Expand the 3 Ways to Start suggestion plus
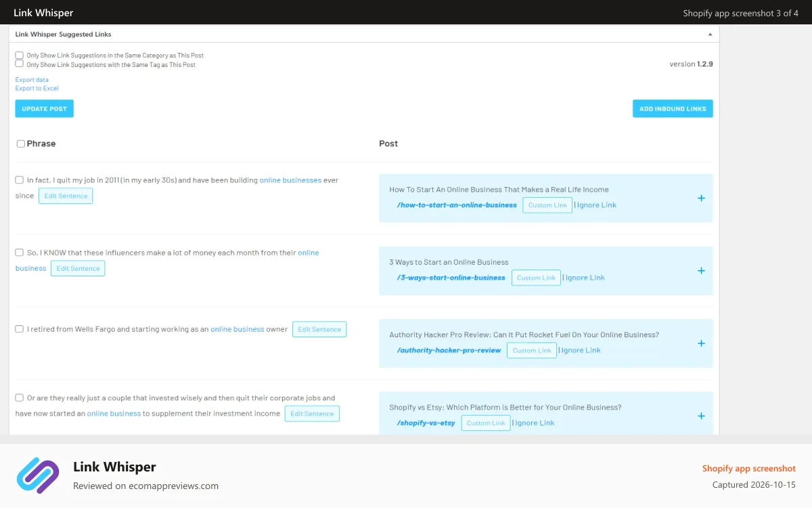 701,271
